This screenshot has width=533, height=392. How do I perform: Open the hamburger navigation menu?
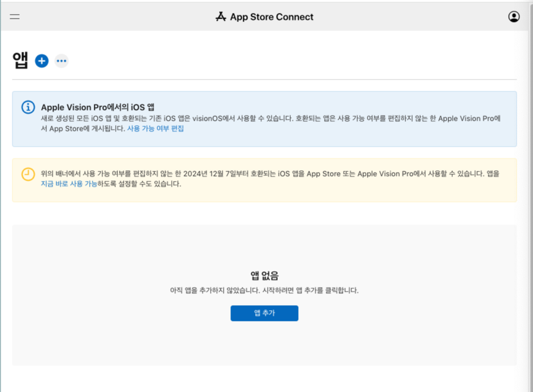(x=15, y=17)
